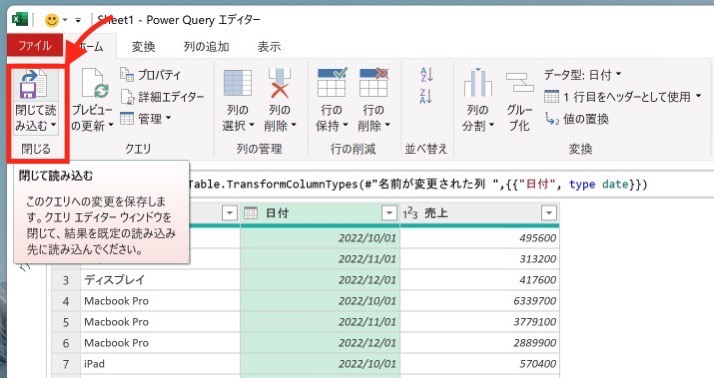
Task: Click the 495600 sales value
Action: click(538, 238)
